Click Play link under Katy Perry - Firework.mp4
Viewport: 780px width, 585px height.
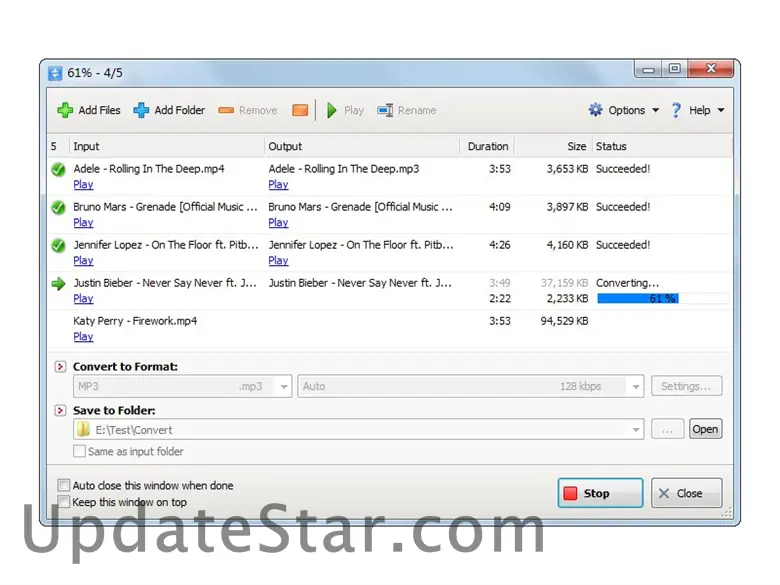coord(83,336)
